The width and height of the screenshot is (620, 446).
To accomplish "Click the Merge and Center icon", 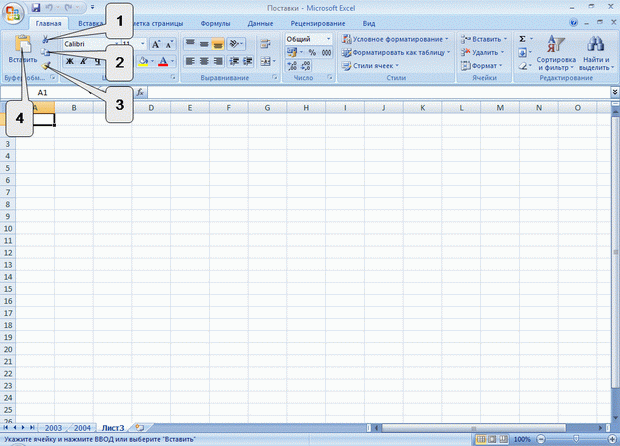I will click(x=265, y=61).
